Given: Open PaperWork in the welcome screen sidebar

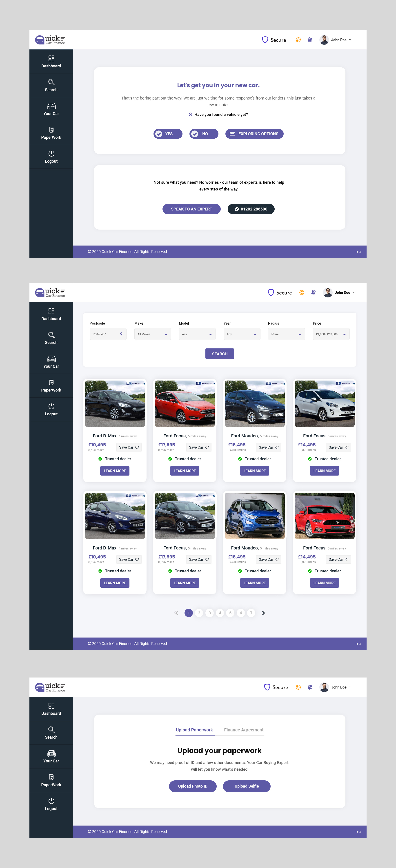Looking at the screenshot, I should click(x=51, y=133).
